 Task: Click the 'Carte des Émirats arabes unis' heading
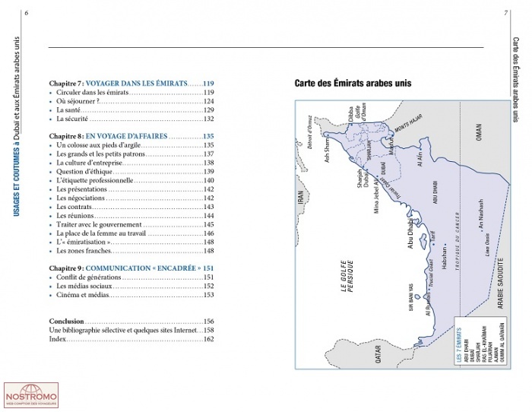(x=353, y=84)
